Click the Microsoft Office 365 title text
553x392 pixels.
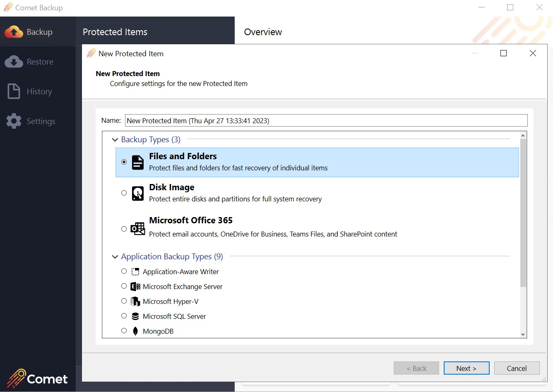tap(191, 220)
